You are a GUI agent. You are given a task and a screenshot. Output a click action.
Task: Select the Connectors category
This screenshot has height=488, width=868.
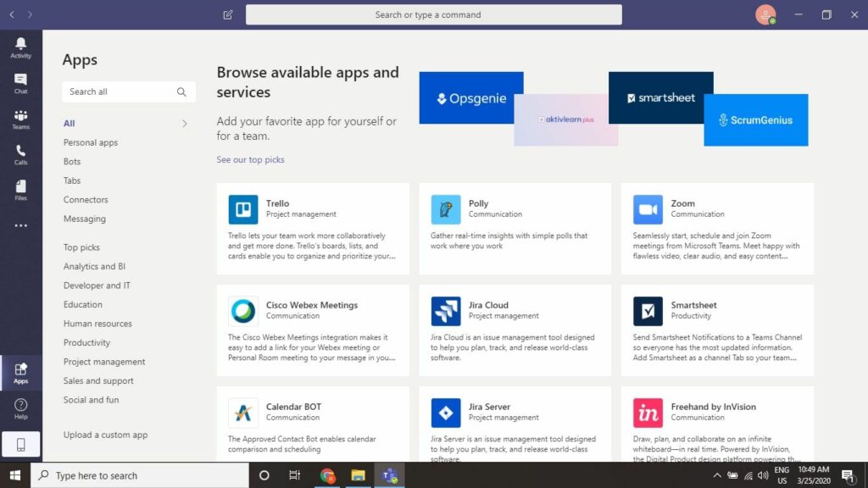coord(86,200)
